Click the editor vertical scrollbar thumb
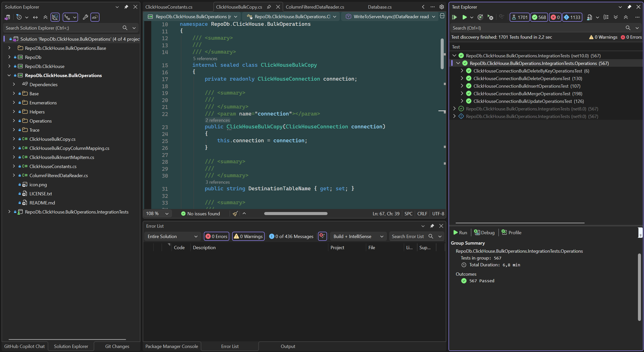The height and width of the screenshot is (352, 644). click(442, 54)
